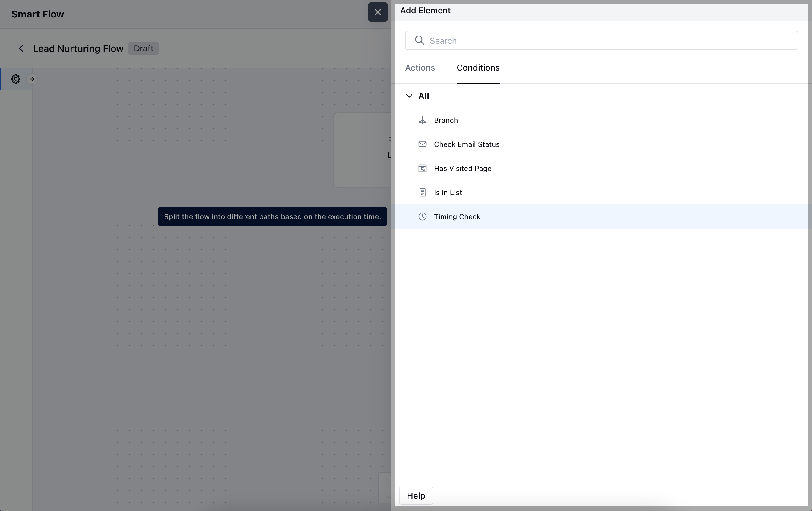Choose the Branch condition label
This screenshot has height=511, width=812.
click(446, 120)
